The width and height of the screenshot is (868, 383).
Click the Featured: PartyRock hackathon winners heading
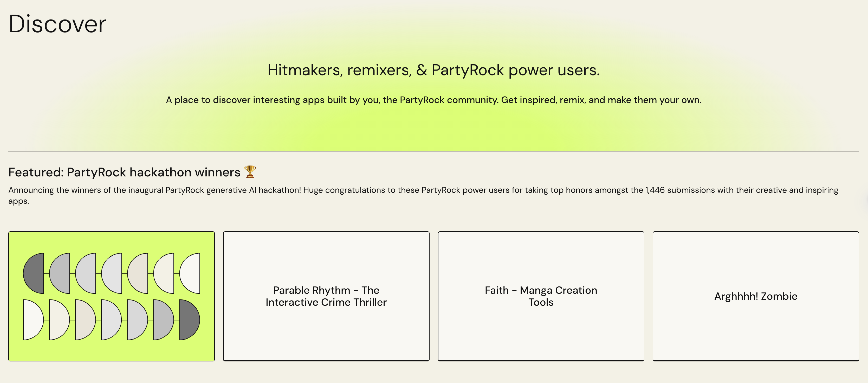(x=124, y=172)
